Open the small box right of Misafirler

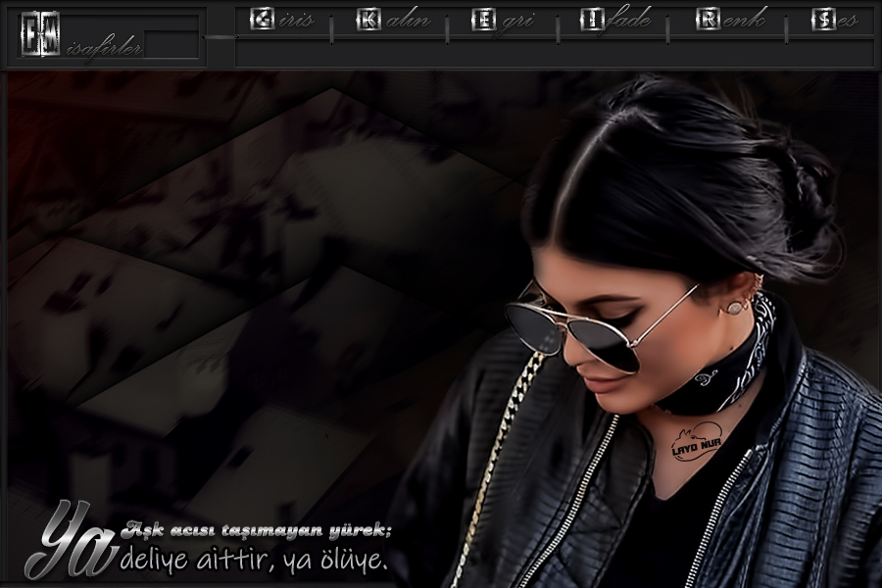171,44
